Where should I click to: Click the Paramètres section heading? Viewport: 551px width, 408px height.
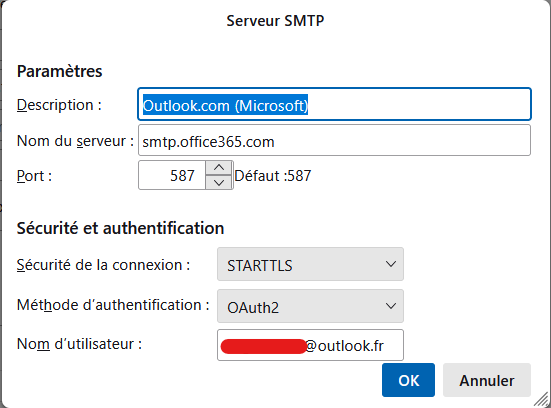coord(59,71)
